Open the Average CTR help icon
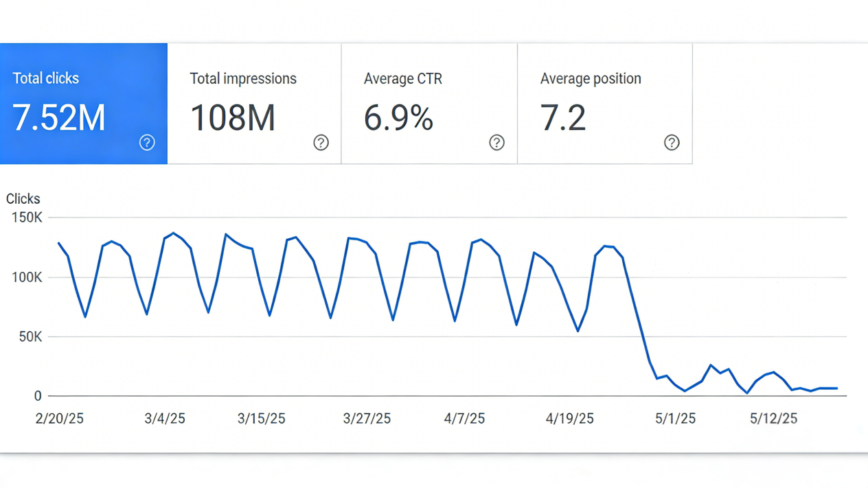This screenshot has height=488, width=868. tap(496, 143)
